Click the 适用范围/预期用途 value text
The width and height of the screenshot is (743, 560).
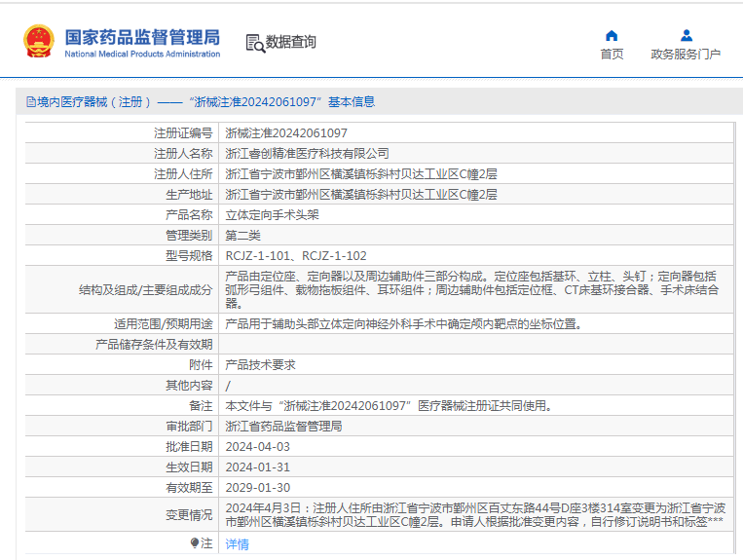pos(404,324)
